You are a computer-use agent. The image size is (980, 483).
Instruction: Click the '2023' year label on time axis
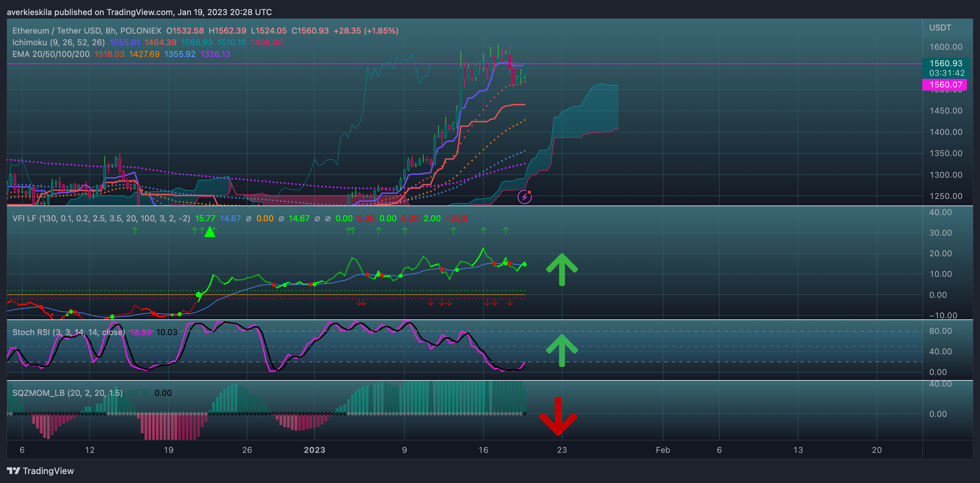pos(315,450)
